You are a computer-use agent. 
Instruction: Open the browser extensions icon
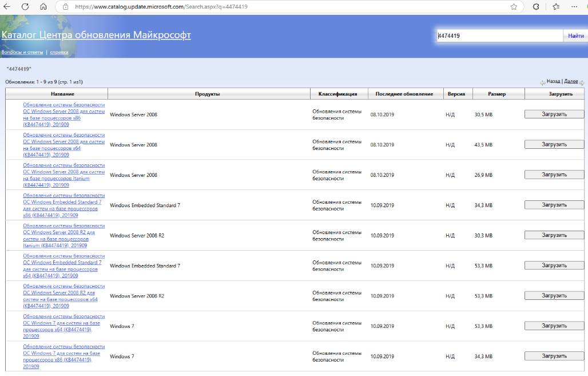(536, 6)
